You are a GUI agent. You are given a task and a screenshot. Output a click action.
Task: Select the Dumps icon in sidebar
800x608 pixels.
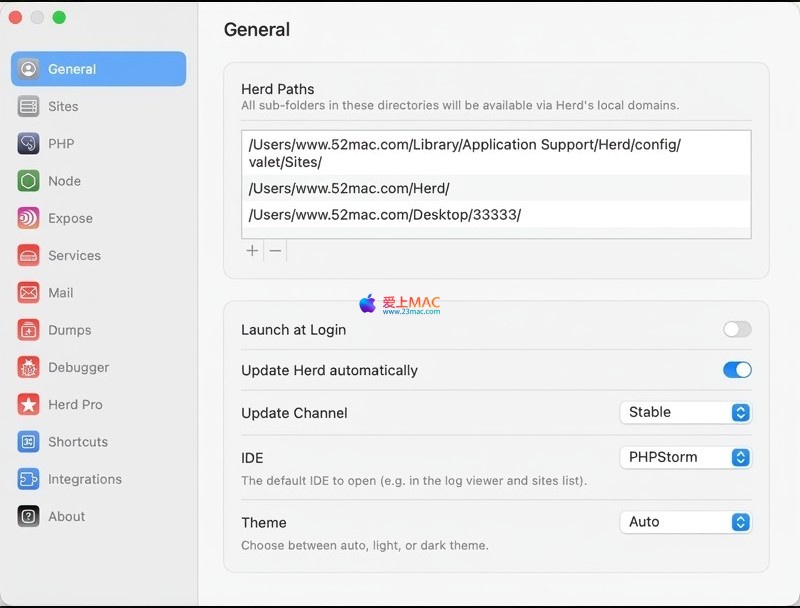point(29,330)
